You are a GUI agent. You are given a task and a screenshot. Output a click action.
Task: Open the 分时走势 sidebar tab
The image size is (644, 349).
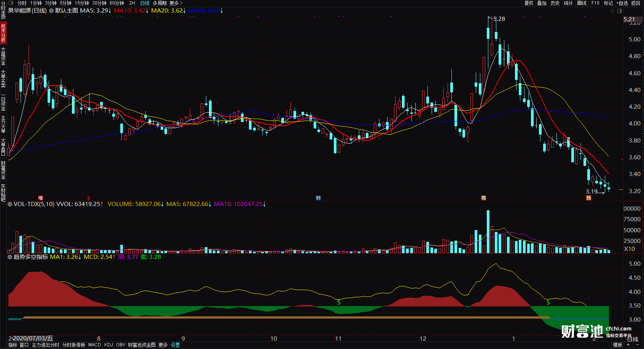tap(3, 10)
